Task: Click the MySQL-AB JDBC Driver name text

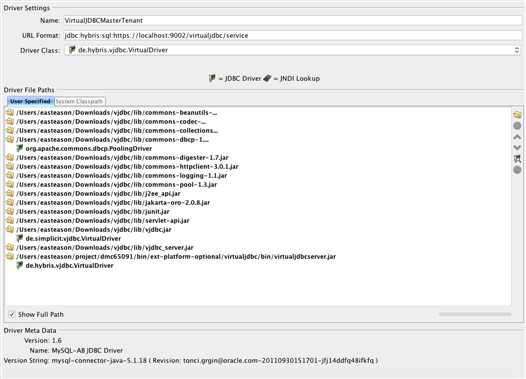Action: point(87,350)
